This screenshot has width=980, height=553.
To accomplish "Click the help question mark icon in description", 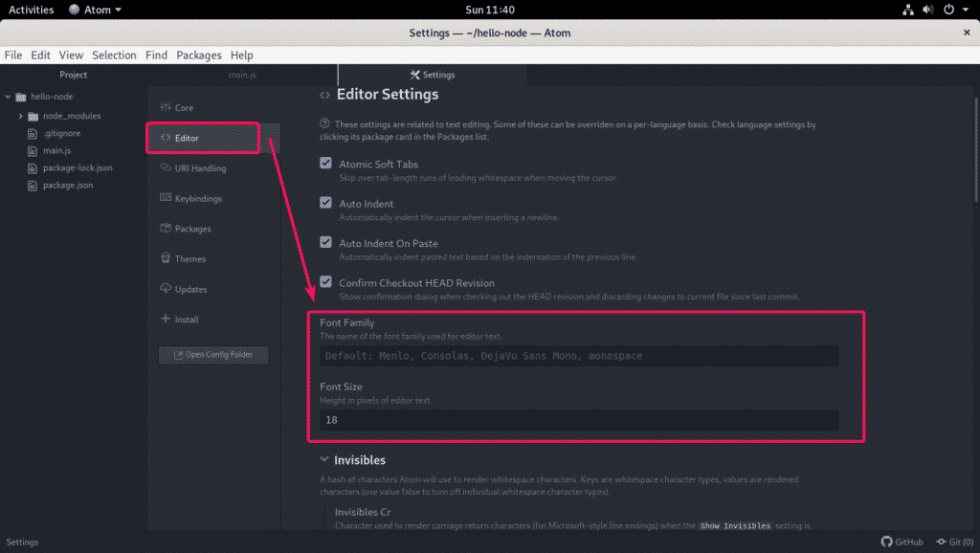I will coord(324,123).
